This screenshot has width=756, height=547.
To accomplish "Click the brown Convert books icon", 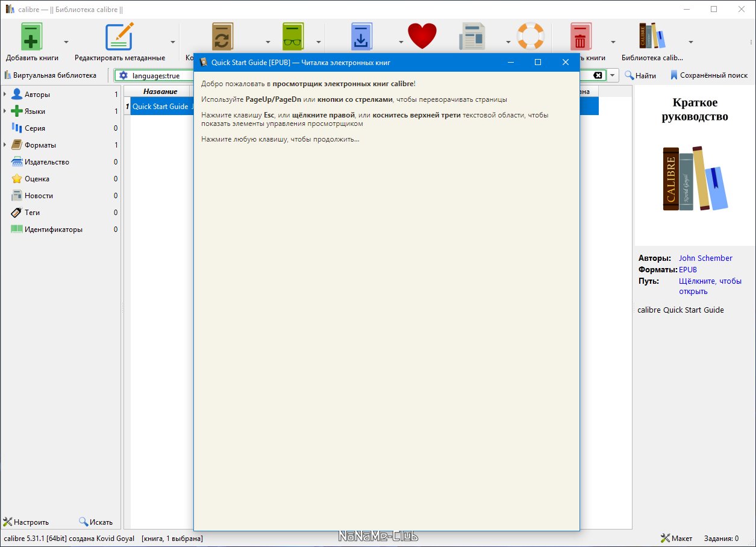I will pyautogui.click(x=222, y=37).
